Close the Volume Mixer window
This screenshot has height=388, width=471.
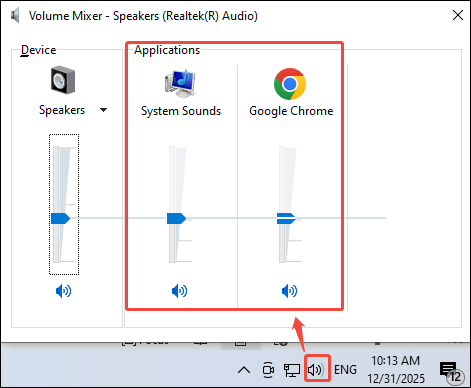(458, 15)
